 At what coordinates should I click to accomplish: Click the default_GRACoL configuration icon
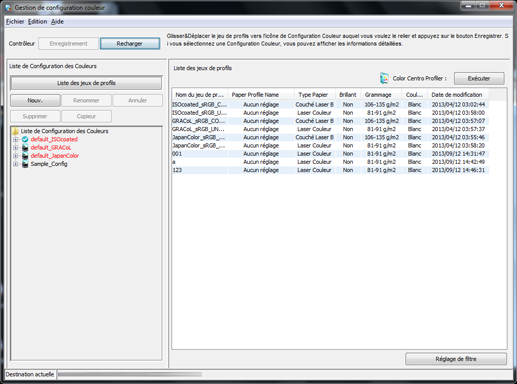[x=25, y=148]
